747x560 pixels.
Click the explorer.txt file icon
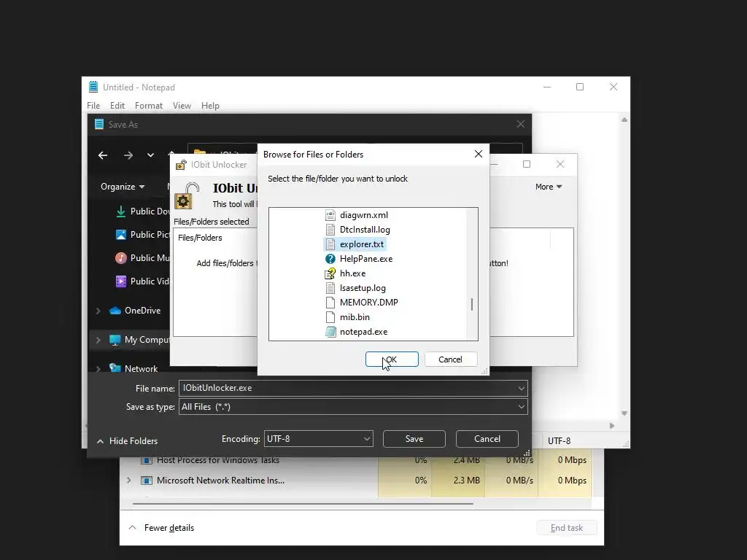click(x=330, y=244)
